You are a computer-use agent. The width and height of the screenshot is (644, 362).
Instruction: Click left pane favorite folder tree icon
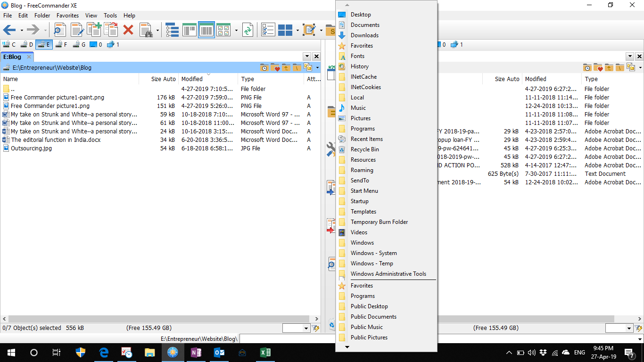pyautogui.click(x=308, y=68)
